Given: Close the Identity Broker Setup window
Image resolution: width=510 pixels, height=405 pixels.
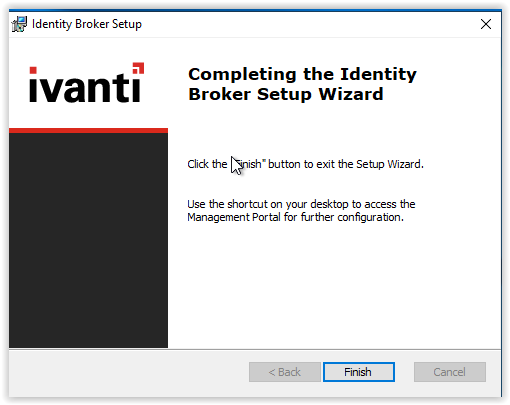Looking at the screenshot, I should (486, 24).
